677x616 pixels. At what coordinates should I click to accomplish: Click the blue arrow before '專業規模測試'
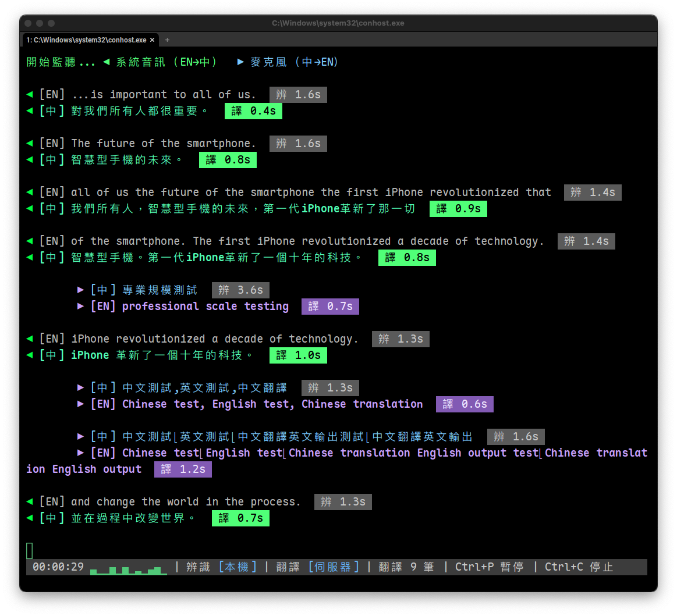tap(80, 290)
